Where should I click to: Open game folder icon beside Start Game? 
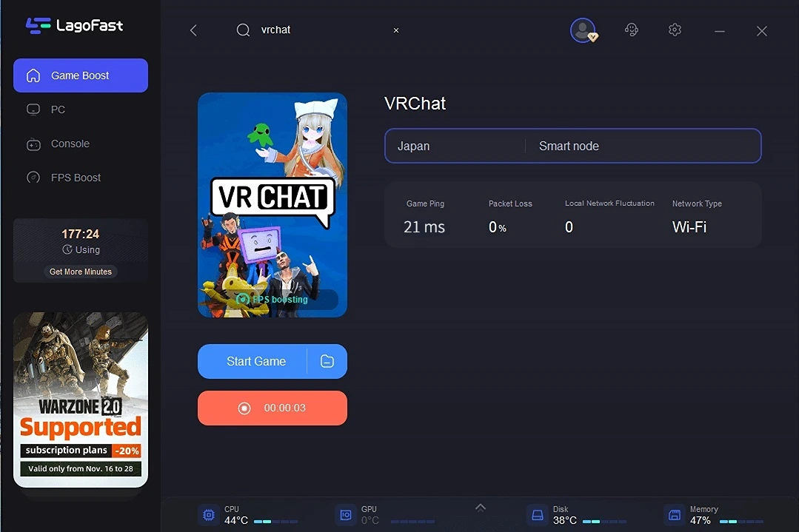[x=327, y=362]
